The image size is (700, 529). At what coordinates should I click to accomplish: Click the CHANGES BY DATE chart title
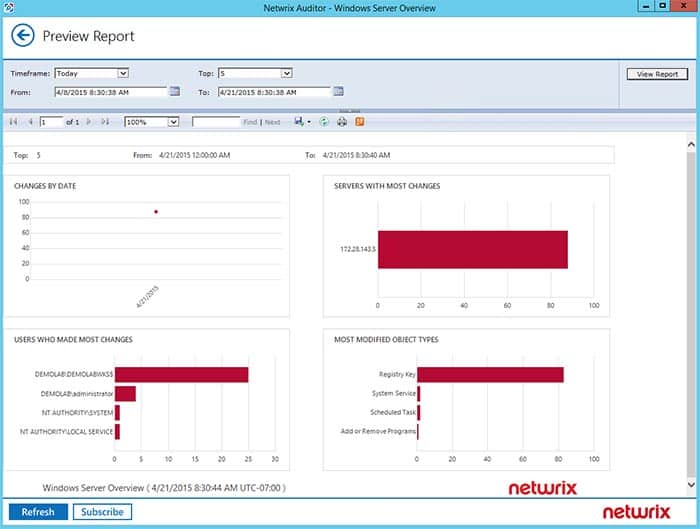(45, 186)
